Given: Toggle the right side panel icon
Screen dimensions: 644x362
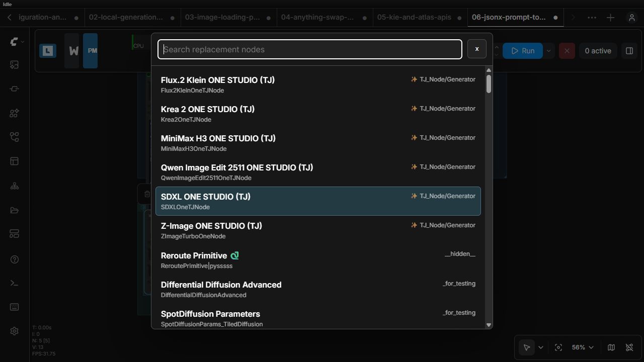Looking at the screenshot, I should tap(629, 51).
